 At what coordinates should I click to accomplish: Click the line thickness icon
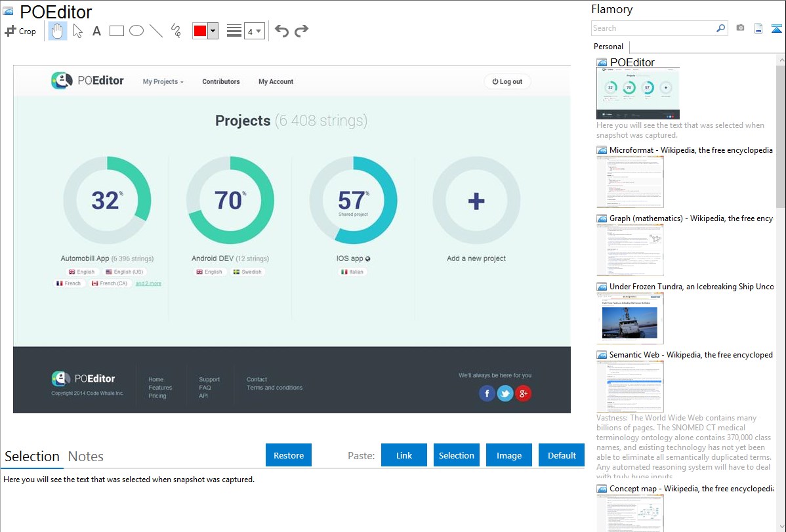[234, 31]
